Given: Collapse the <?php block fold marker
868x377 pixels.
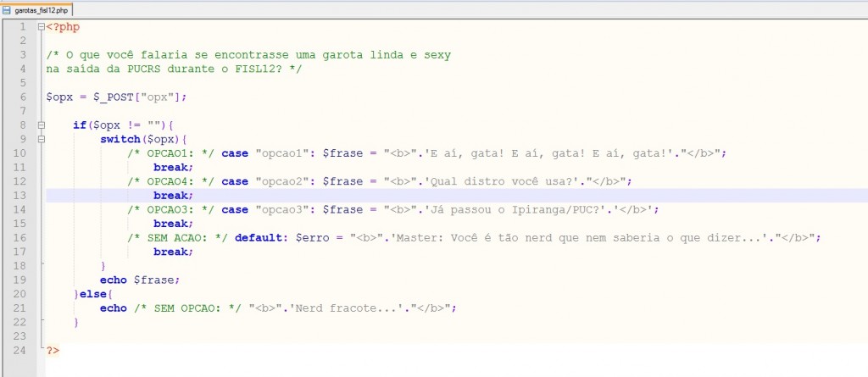Looking at the screenshot, I should click(42, 26).
